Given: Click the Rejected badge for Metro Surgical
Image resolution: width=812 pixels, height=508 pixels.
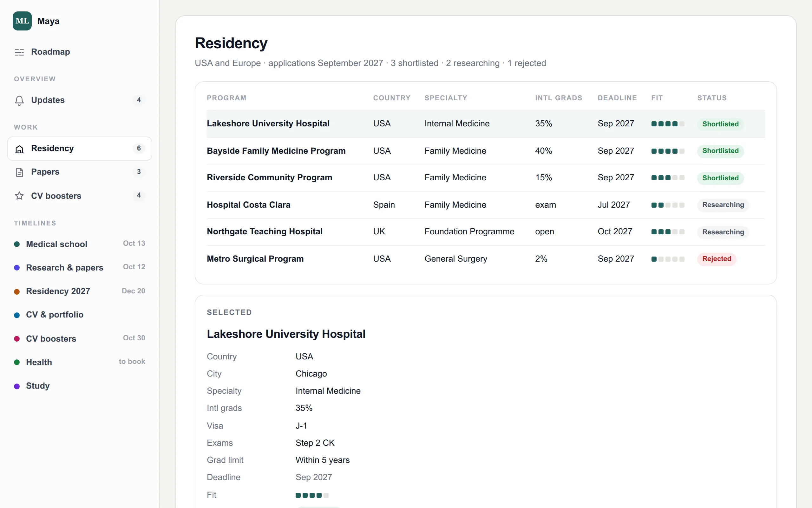Looking at the screenshot, I should click(717, 259).
